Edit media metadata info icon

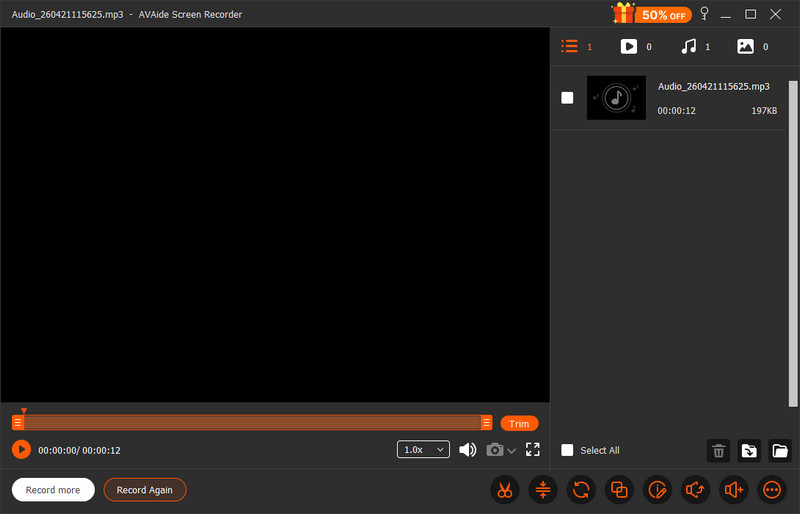pos(657,490)
